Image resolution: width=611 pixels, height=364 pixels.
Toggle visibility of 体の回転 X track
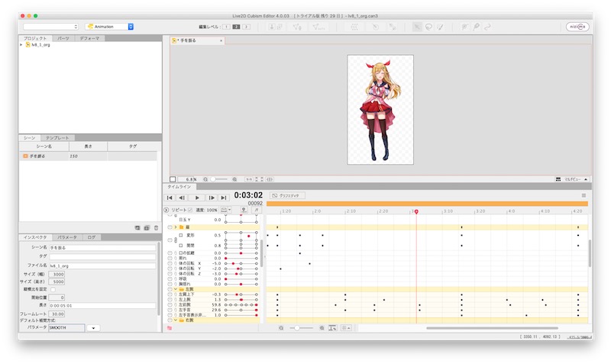tap(170, 263)
